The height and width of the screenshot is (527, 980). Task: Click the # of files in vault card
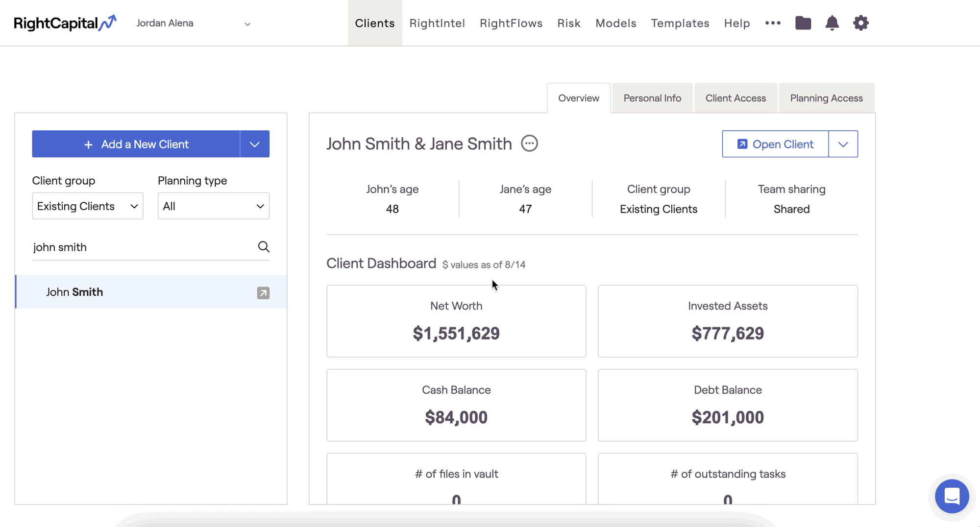[x=456, y=479]
